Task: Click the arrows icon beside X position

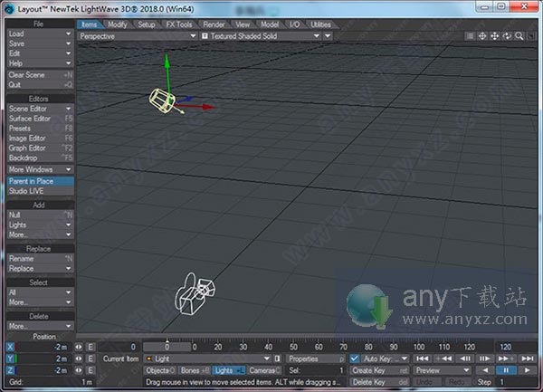Action: click(79, 347)
